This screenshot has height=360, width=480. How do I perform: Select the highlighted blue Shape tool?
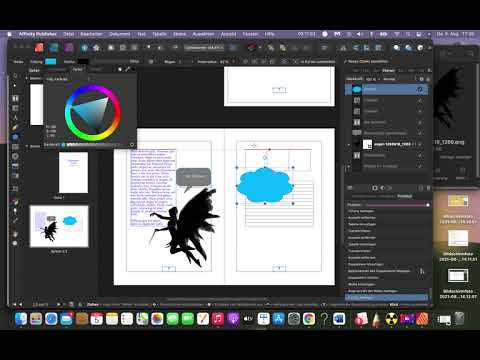tap(15, 137)
